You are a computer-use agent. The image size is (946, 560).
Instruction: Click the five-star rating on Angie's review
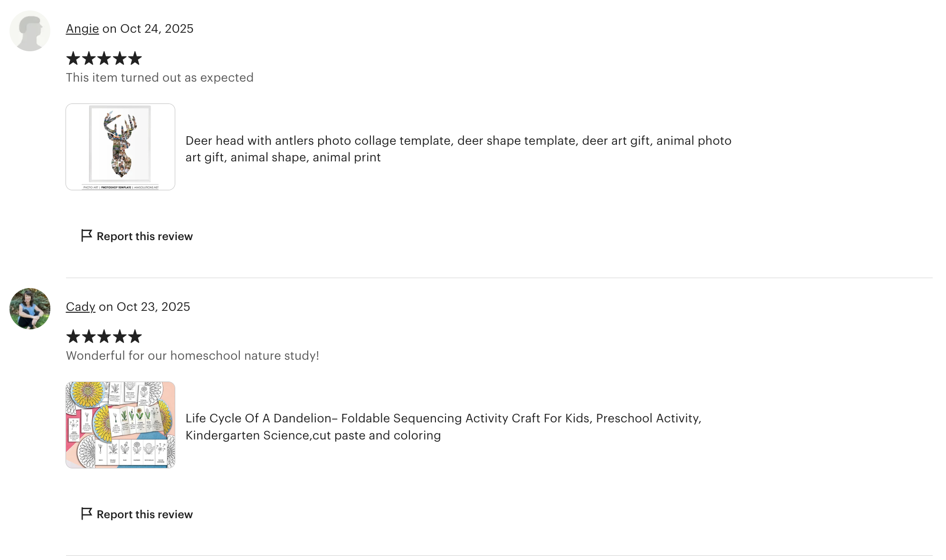tap(104, 58)
